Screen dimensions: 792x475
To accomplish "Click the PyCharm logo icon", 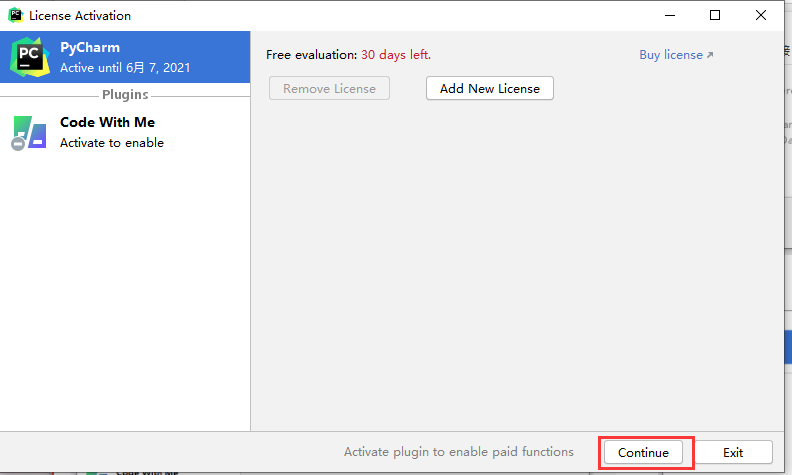I will [x=30, y=57].
